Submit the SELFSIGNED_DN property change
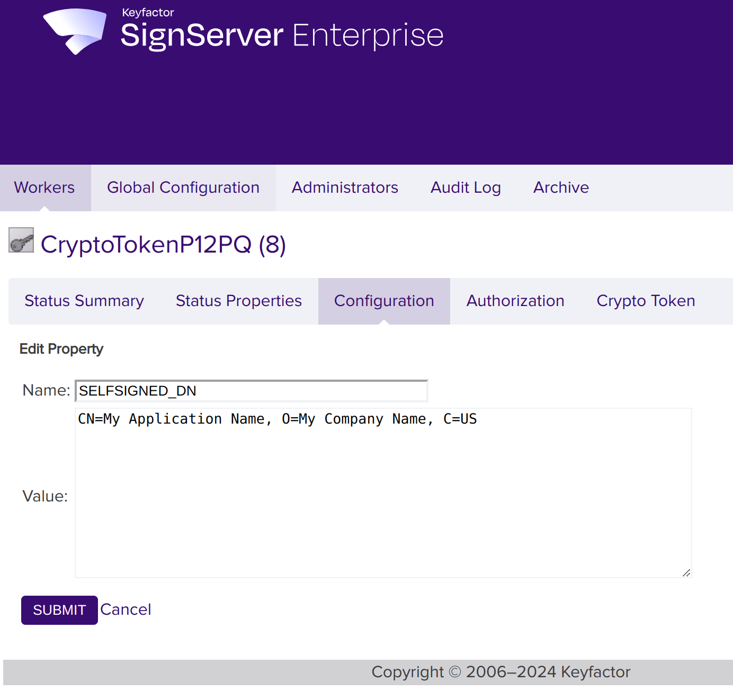Image resolution: width=733 pixels, height=700 pixels. click(59, 610)
